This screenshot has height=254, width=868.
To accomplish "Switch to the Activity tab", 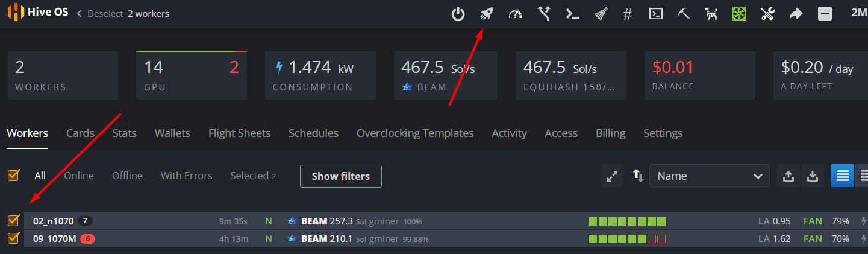I will [509, 133].
